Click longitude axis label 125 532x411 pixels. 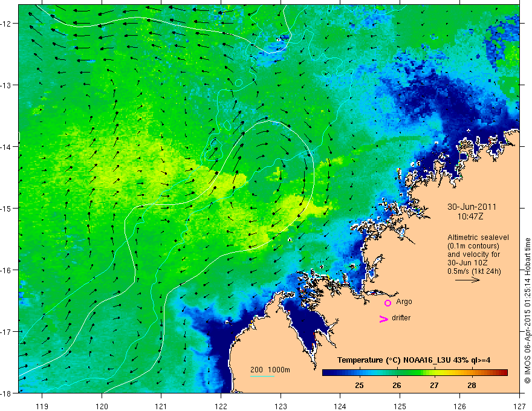[400, 406]
